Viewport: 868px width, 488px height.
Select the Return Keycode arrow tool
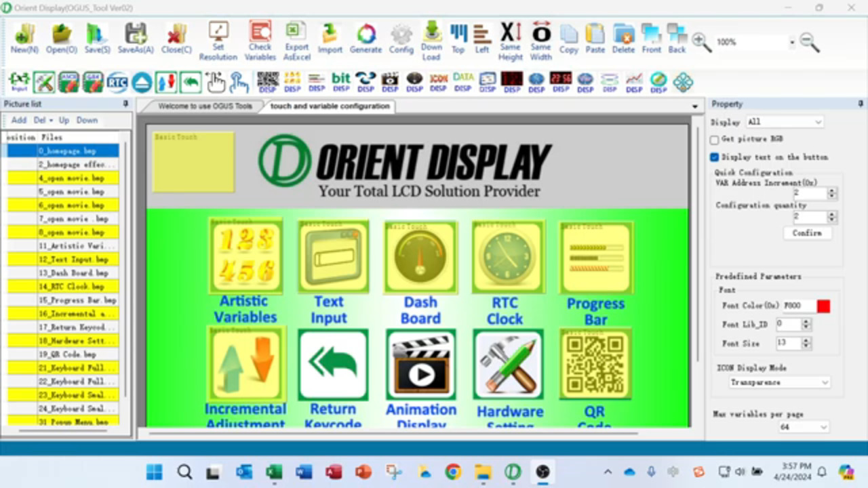tap(191, 82)
